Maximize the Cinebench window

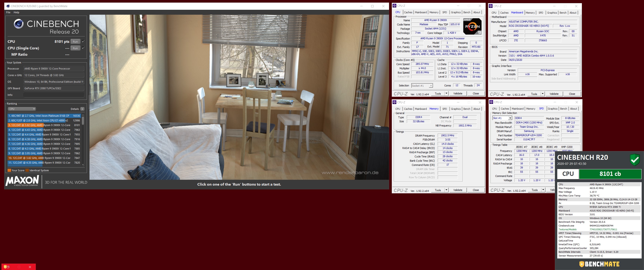point(372,6)
